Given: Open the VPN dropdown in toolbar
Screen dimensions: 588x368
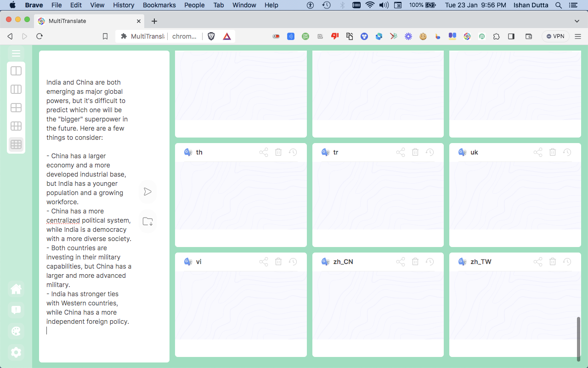Looking at the screenshot, I should (x=555, y=36).
